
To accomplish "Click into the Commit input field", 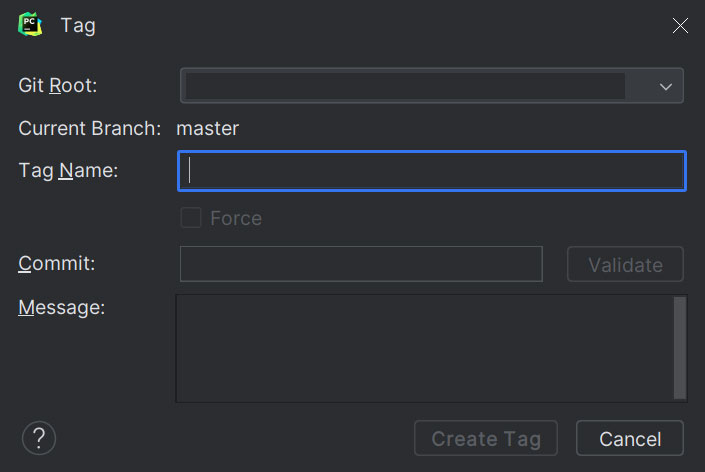I will point(361,265).
